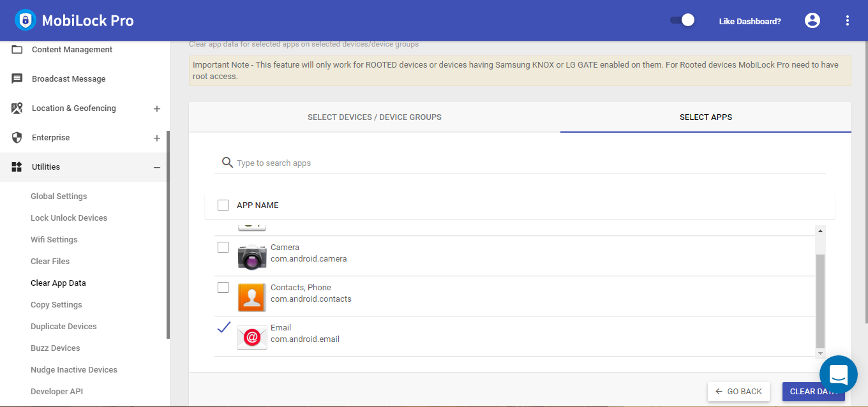Expand the Location & Geofencing section
This screenshot has width=868, height=407.
[157, 109]
